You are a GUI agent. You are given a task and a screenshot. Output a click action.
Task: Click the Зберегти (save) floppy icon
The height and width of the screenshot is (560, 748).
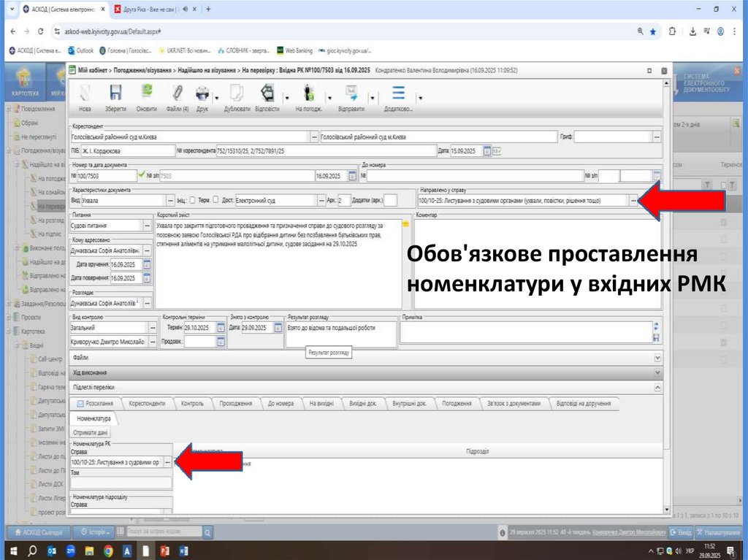tap(115, 93)
